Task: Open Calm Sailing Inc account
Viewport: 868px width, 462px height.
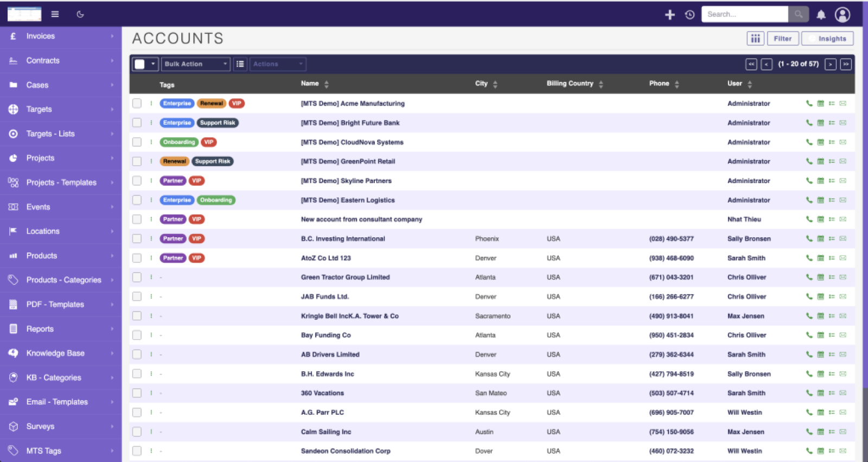Action: tap(326, 432)
